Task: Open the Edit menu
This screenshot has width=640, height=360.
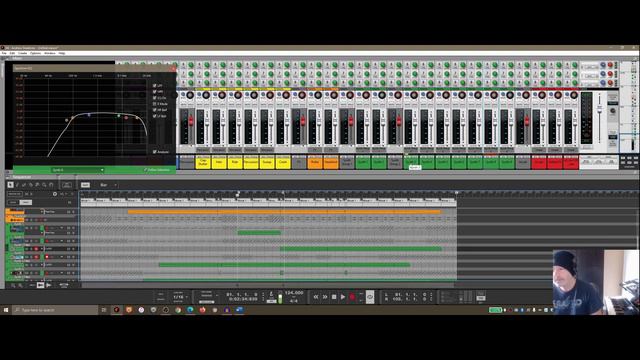Action: 12,53
